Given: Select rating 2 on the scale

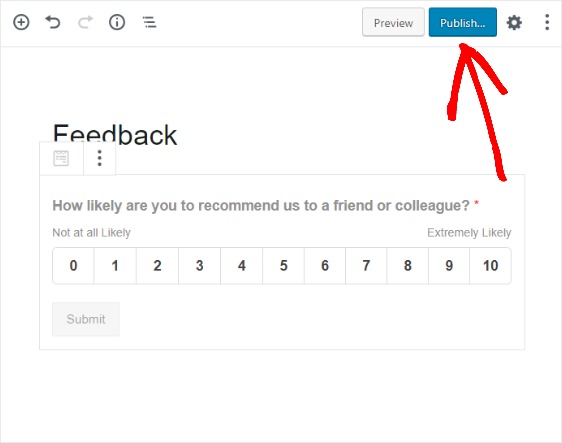Looking at the screenshot, I should [157, 266].
